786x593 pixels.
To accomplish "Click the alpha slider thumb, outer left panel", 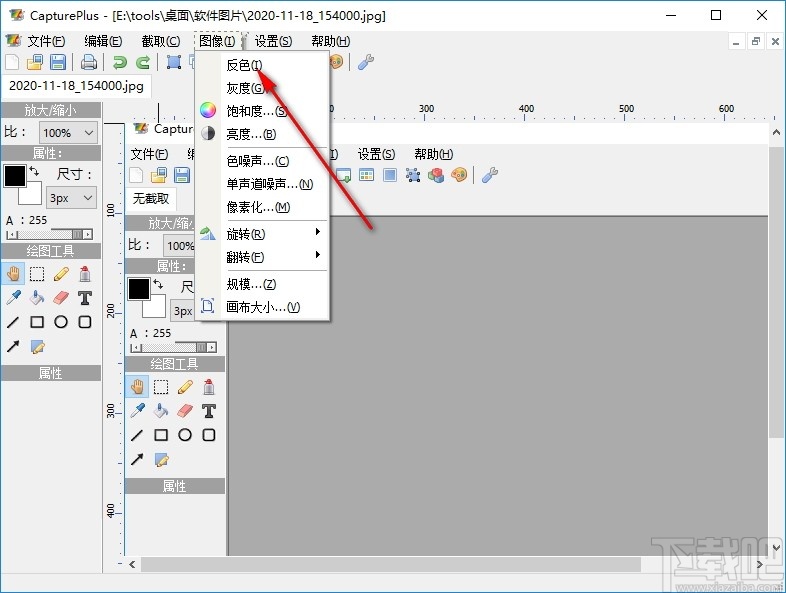I will (x=77, y=235).
